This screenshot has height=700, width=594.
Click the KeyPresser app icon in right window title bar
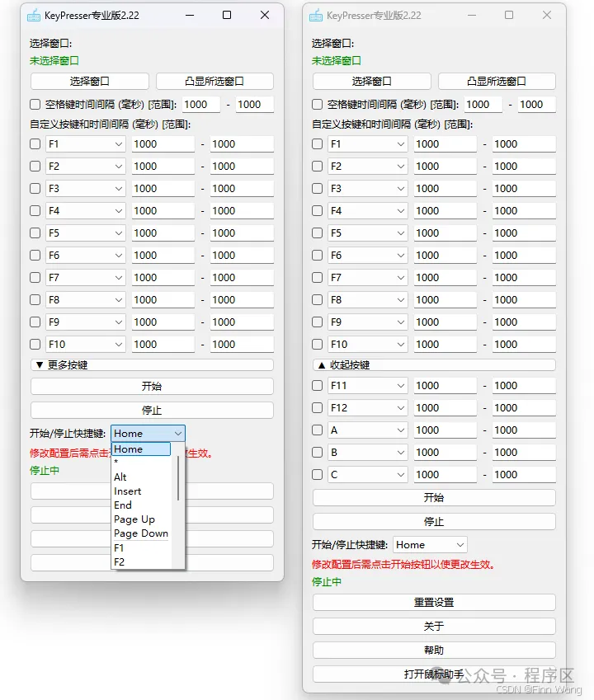pos(316,16)
